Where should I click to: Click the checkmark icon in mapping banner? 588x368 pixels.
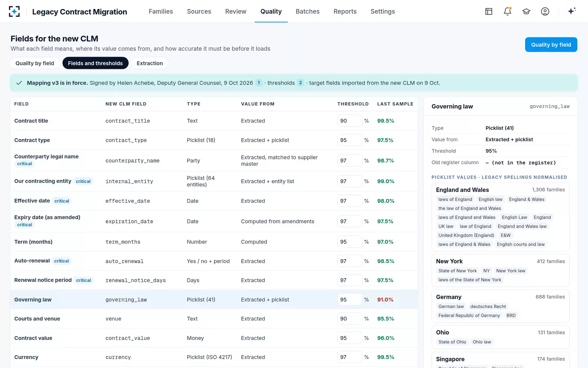point(19,83)
